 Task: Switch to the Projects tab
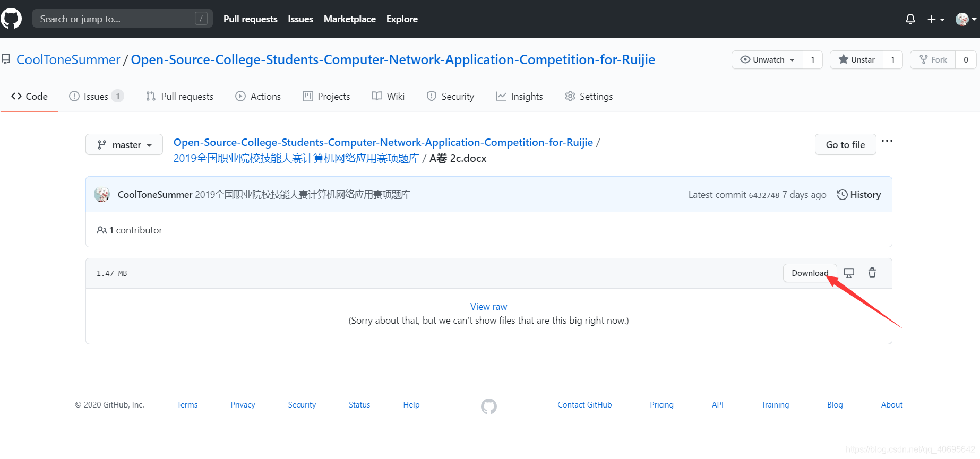(x=326, y=97)
